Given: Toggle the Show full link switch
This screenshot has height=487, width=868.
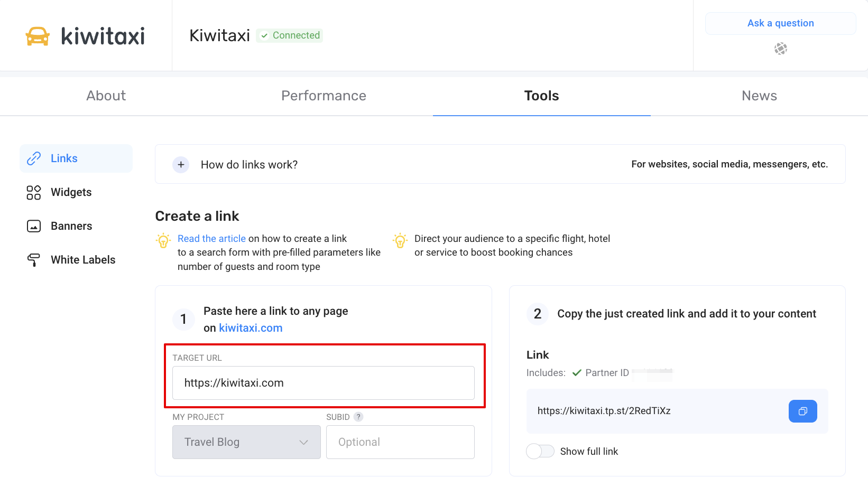Looking at the screenshot, I should tap(540, 451).
